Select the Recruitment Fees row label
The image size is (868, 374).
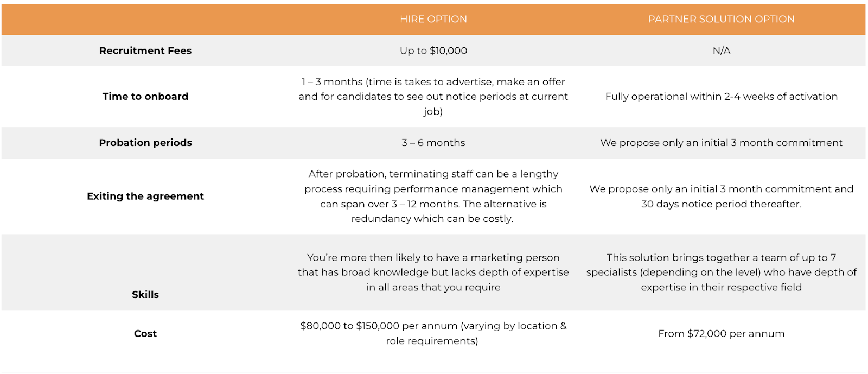145,50
